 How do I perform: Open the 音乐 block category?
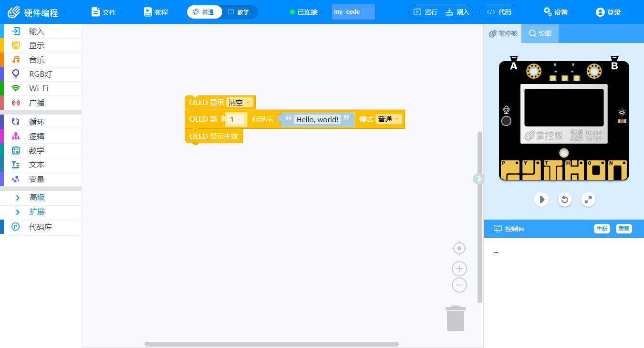click(41, 60)
